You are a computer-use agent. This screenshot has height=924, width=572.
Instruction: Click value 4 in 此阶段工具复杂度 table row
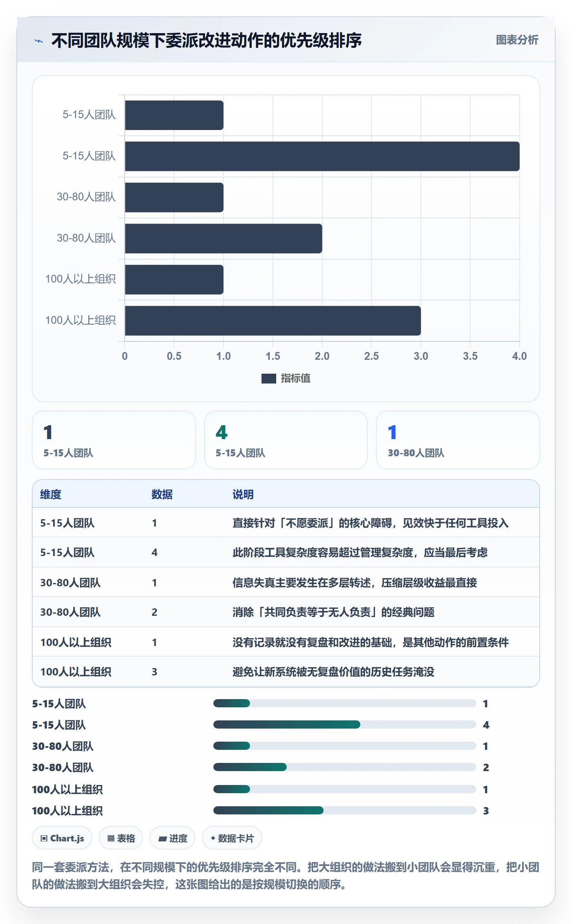tap(154, 552)
